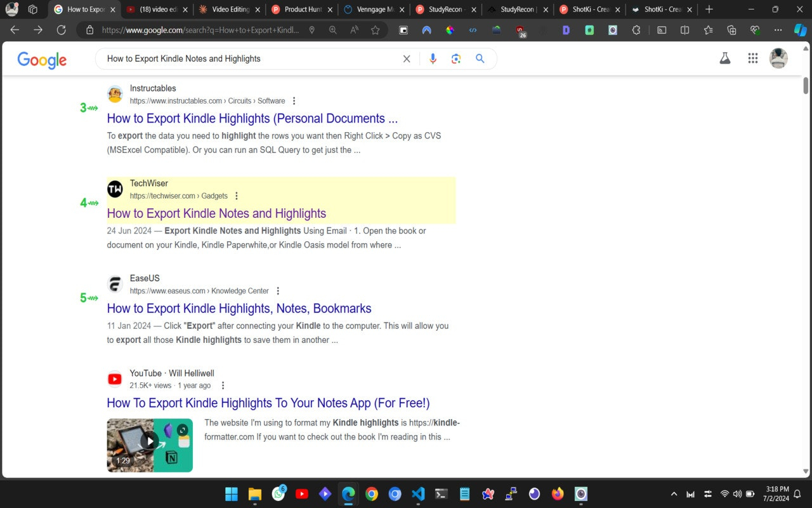This screenshot has height=508, width=812.
Task: Switch to the Product Hunt tab
Action: click(x=301, y=10)
